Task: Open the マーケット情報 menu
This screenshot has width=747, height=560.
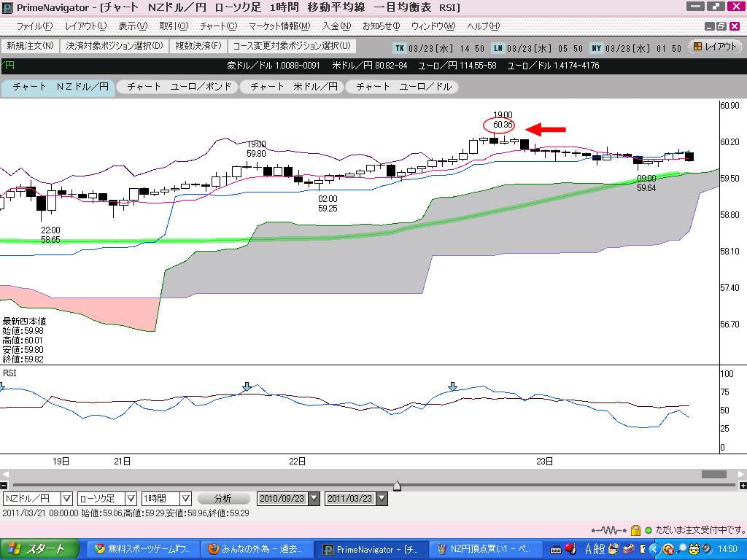Action: [x=279, y=26]
